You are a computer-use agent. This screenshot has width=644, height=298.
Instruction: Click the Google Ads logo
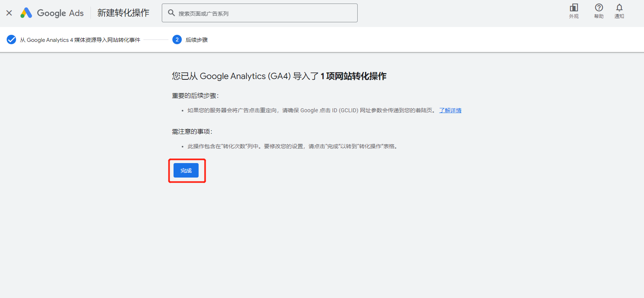[52, 13]
